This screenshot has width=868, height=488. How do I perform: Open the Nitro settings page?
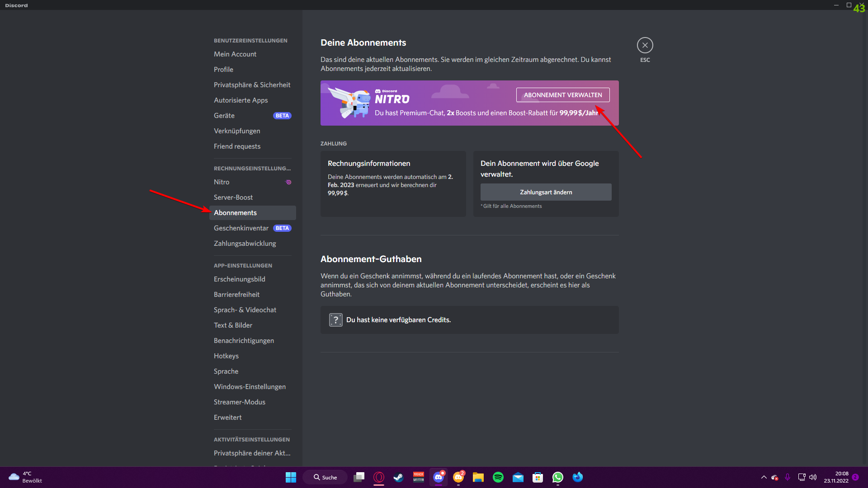pyautogui.click(x=222, y=182)
